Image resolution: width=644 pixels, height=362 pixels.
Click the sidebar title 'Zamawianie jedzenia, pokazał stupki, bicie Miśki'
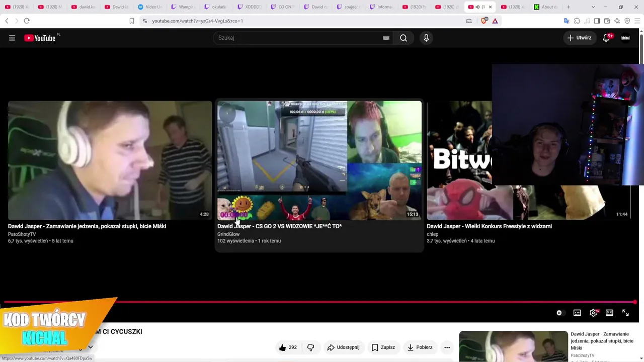coord(602,341)
